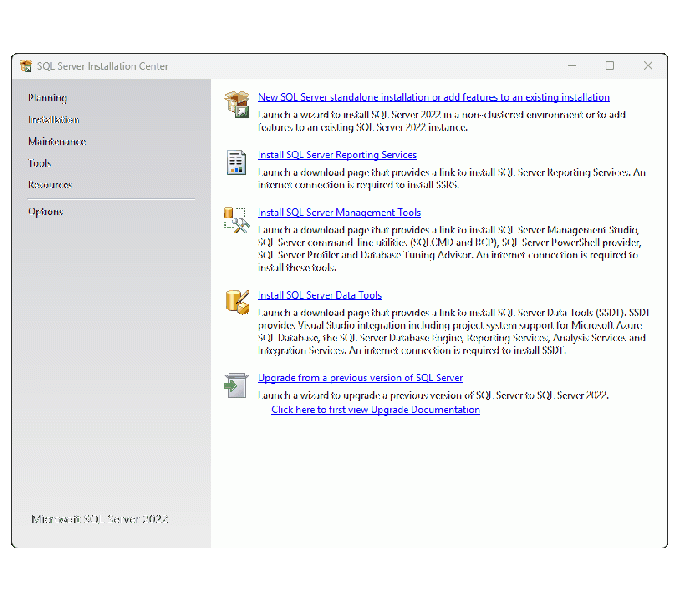This screenshot has height=599, width=683.
Task: Maximize the Installation Center window
Action: 610,66
